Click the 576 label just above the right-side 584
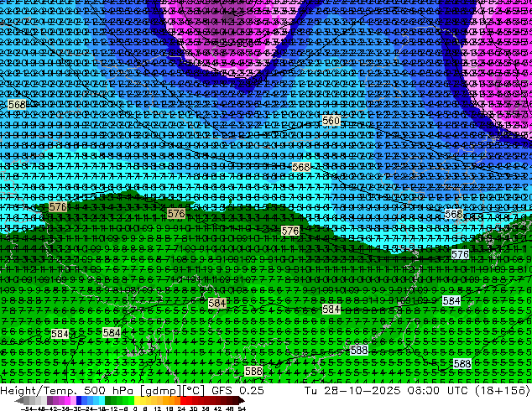Screen dimensions: 532x411 pyautogui.click(x=460, y=254)
